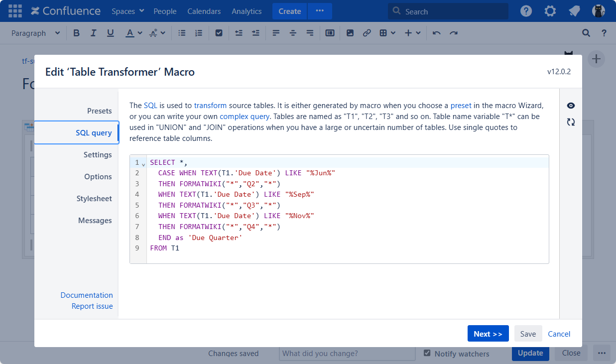This screenshot has height=364, width=616.
Task: Toggle the Notify watchers checkbox
Action: (427, 353)
